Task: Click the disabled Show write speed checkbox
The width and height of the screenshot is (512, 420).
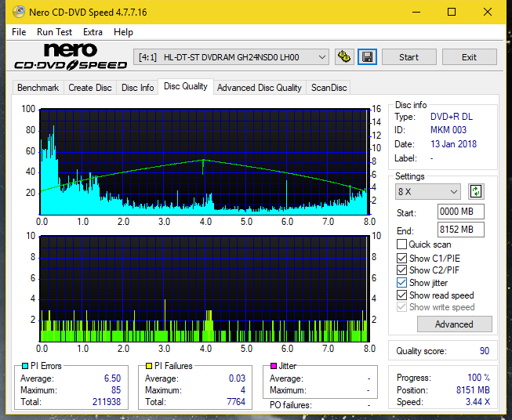Action: pos(401,307)
